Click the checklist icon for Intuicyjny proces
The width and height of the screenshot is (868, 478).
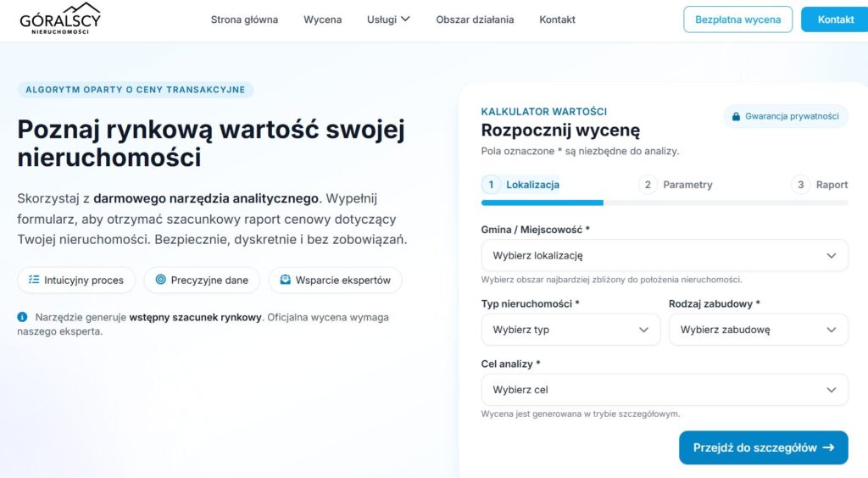pyautogui.click(x=33, y=280)
